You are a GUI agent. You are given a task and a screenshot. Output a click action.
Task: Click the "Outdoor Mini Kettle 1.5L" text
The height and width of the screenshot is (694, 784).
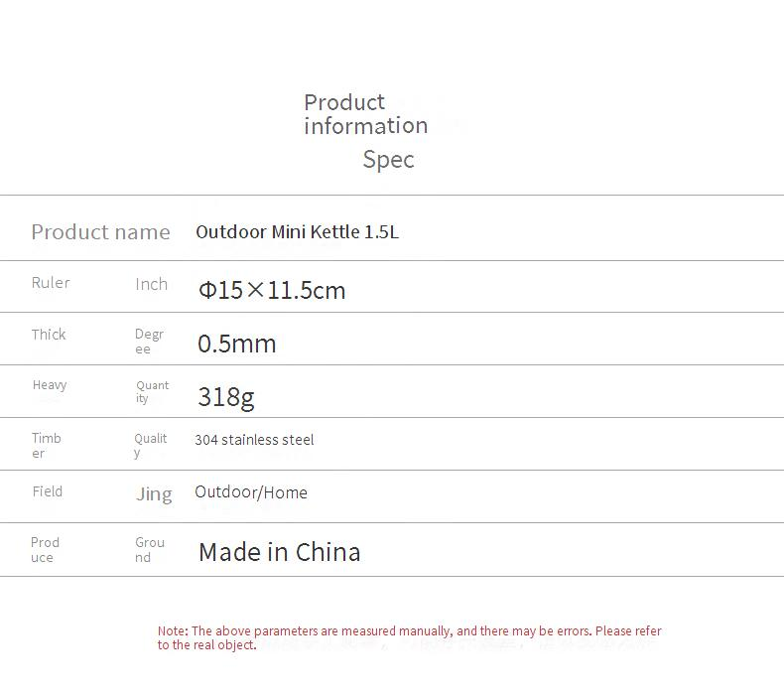[x=297, y=232]
